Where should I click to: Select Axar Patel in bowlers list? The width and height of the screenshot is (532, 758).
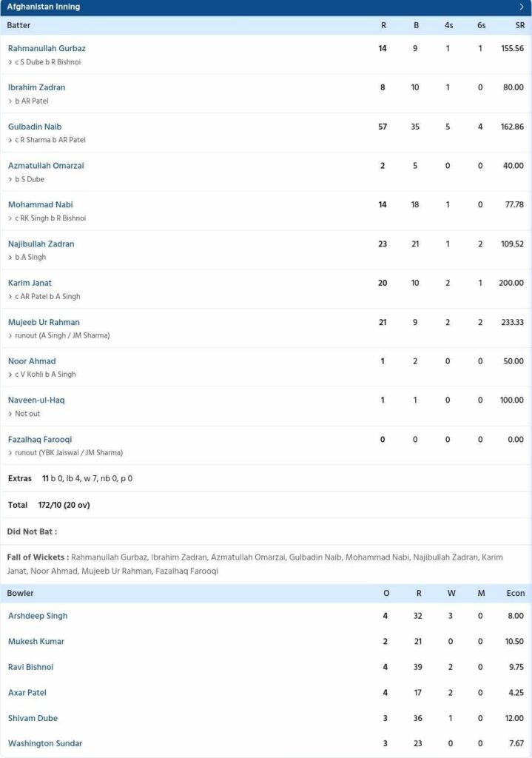tap(28, 692)
